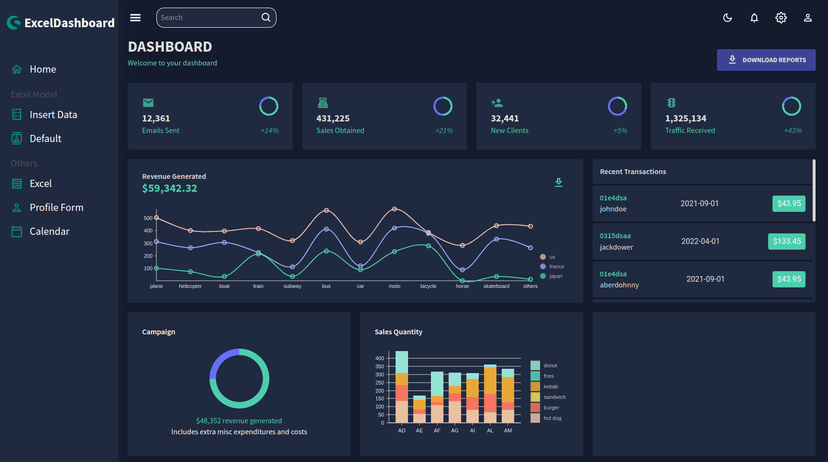
Task: Click the Campaign donut chart
Action: (239, 378)
